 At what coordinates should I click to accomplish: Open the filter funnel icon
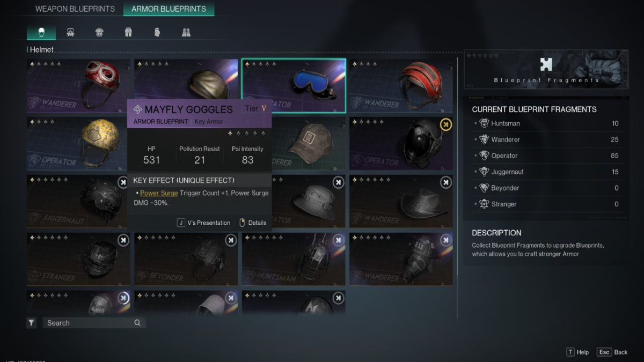(32, 323)
